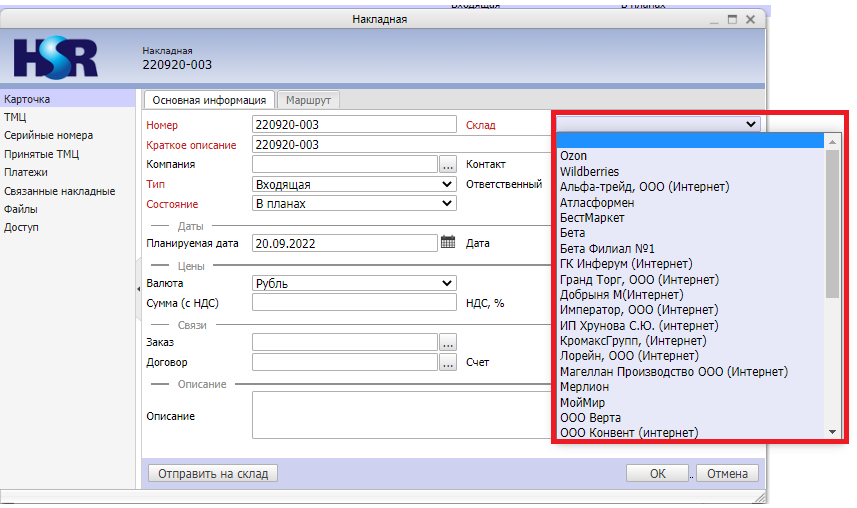Expand the Состояние dropdown showing В планах
Image resolution: width=857 pixels, height=508 pixels.
pos(354,204)
